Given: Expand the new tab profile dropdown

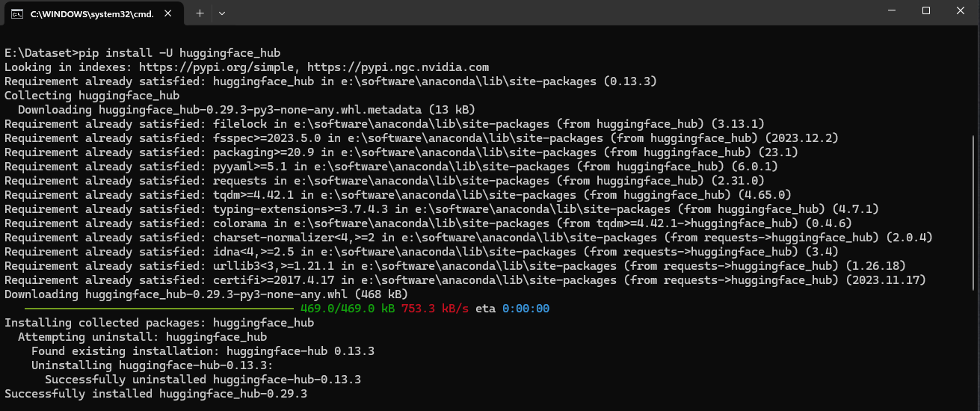Looking at the screenshot, I should tap(222, 13).
